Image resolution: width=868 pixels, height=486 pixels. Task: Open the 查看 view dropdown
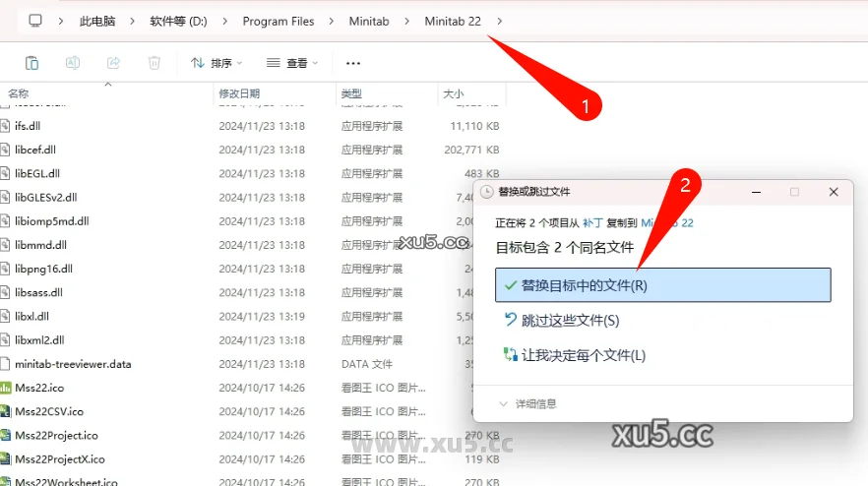click(x=295, y=63)
